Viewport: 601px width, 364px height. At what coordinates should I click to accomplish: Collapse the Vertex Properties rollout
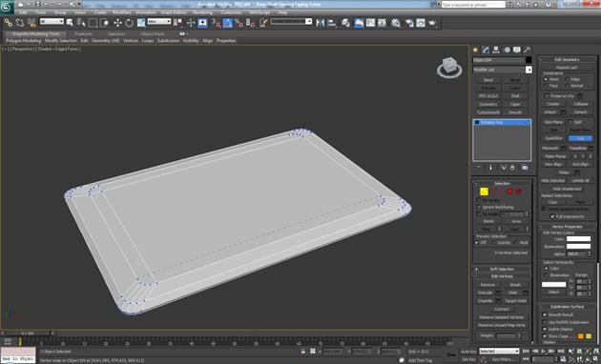567,227
